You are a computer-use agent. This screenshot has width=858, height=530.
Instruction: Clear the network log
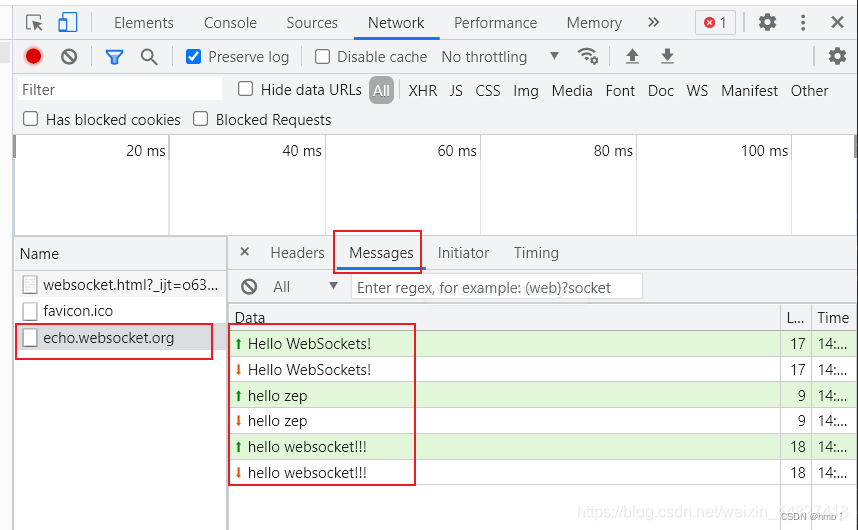(x=68, y=57)
